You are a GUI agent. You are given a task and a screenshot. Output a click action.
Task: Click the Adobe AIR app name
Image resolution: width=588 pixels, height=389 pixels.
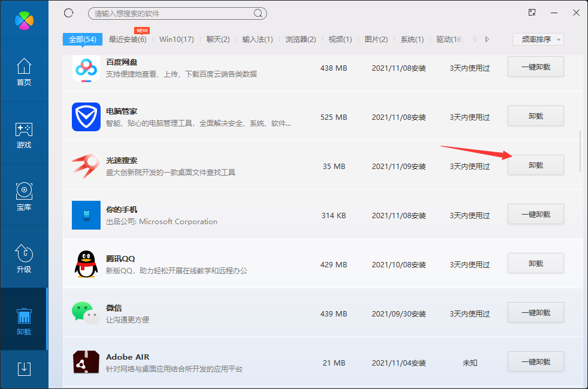pos(128,357)
